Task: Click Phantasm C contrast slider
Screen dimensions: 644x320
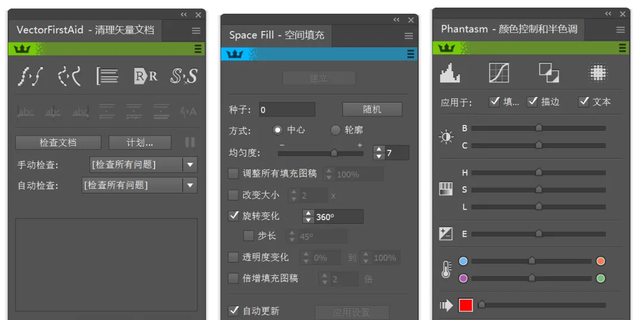Action: click(538, 145)
